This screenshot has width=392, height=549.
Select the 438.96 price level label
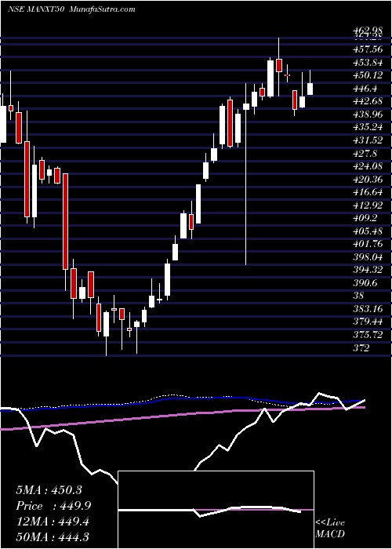point(367,115)
